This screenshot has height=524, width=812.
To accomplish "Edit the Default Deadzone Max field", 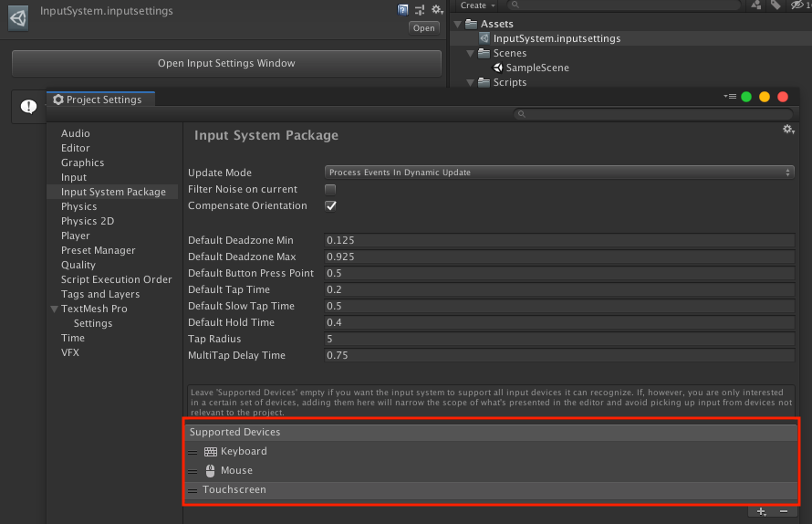I will pos(558,257).
